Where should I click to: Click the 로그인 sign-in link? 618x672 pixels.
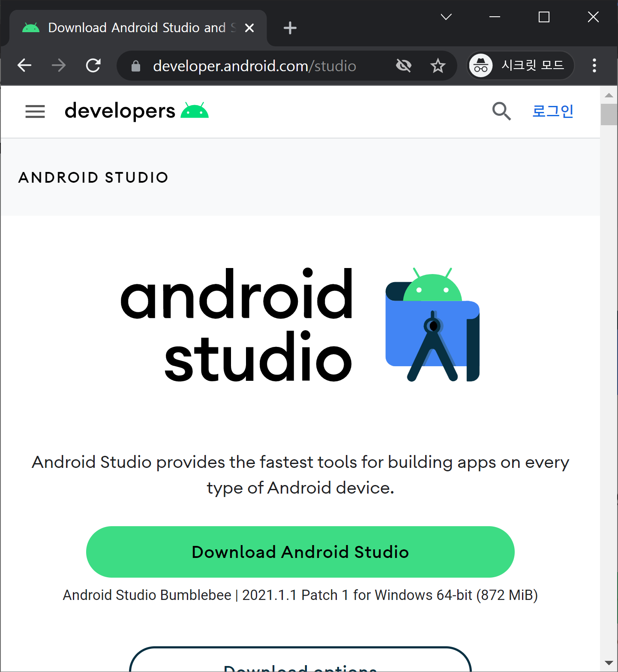[553, 111]
